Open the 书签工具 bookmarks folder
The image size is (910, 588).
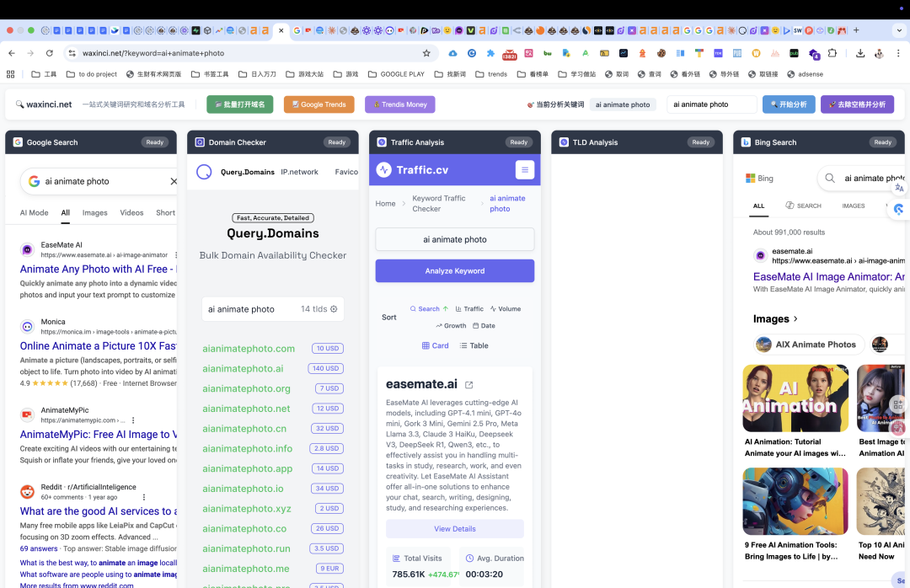pyautogui.click(x=210, y=74)
